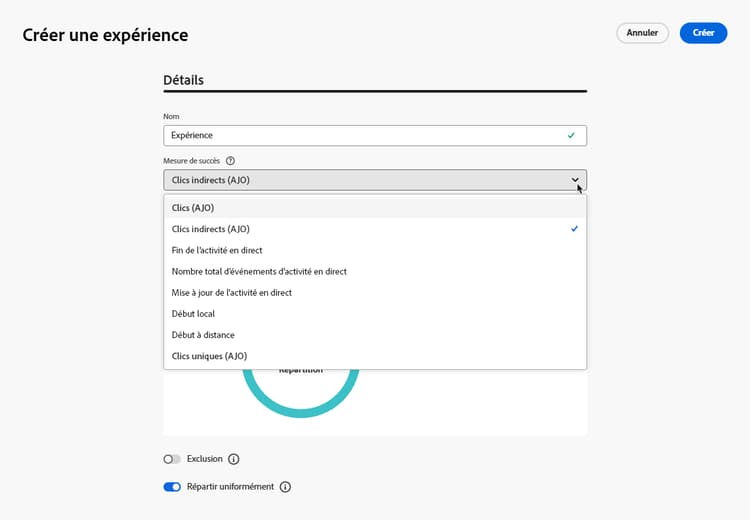
Task: Choose the Début local option
Action: tap(193, 314)
